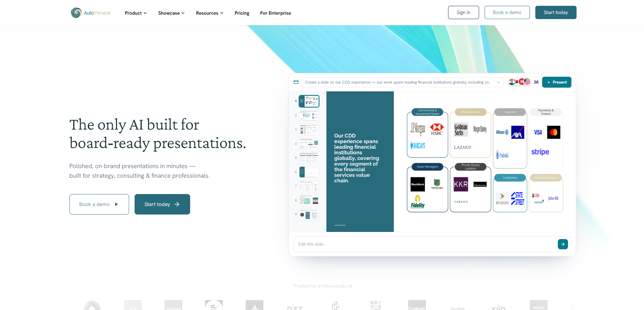644x310 pixels.
Task: Click the Barclays logo on slide
Action: click(x=418, y=146)
